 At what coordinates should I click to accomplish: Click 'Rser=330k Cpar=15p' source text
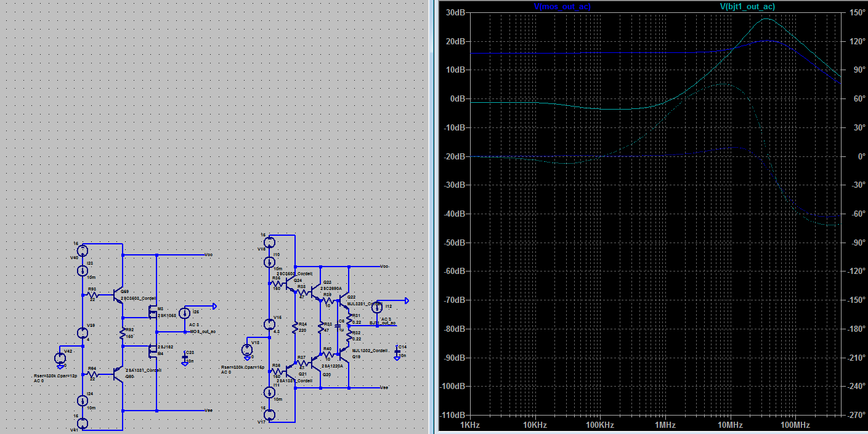click(243, 368)
